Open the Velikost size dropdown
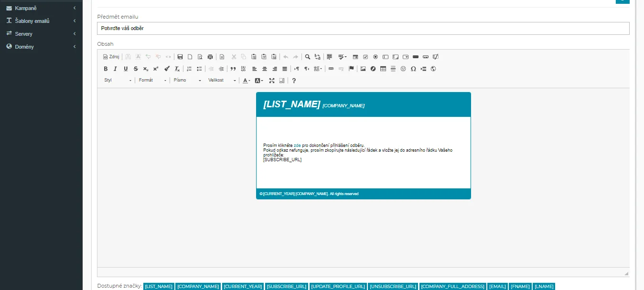Viewport: 644px width, 290px height. coord(222,81)
